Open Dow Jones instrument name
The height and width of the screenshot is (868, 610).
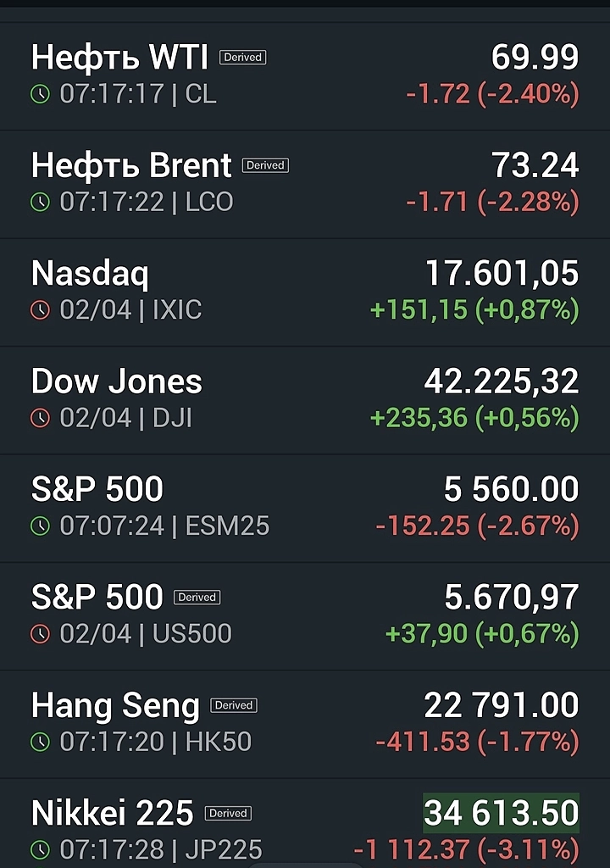(117, 381)
